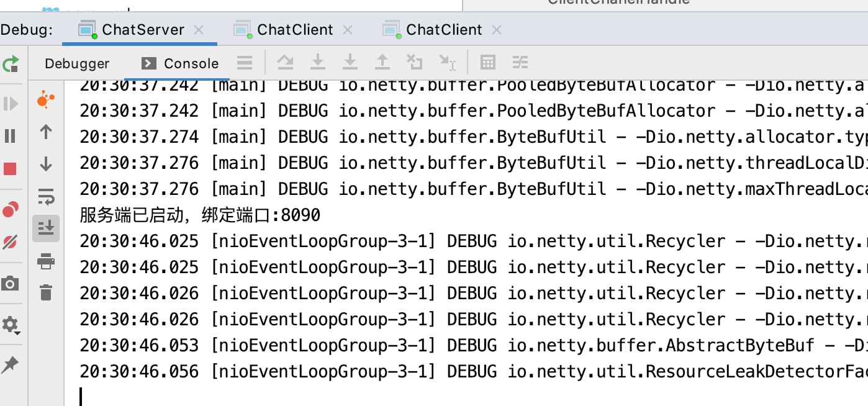View all breakpoints
868x406 pixels.
[11, 210]
